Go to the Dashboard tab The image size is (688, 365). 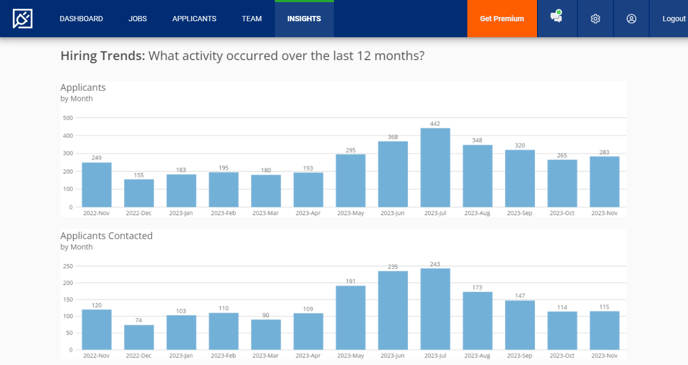(81, 19)
